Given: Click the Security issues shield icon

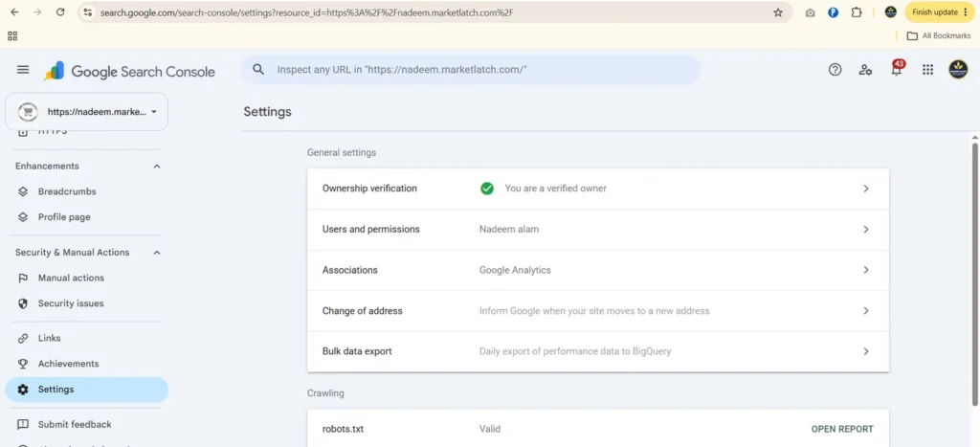Looking at the screenshot, I should pyautogui.click(x=23, y=303).
